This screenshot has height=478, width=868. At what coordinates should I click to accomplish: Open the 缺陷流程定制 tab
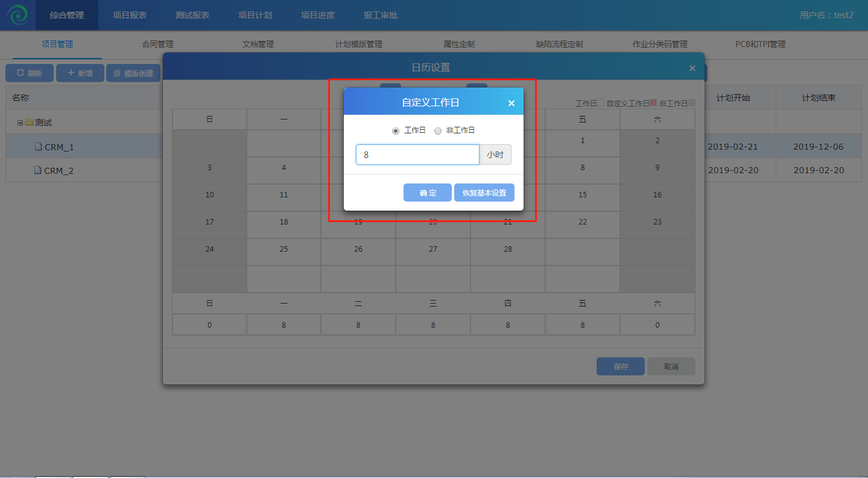click(x=559, y=44)
